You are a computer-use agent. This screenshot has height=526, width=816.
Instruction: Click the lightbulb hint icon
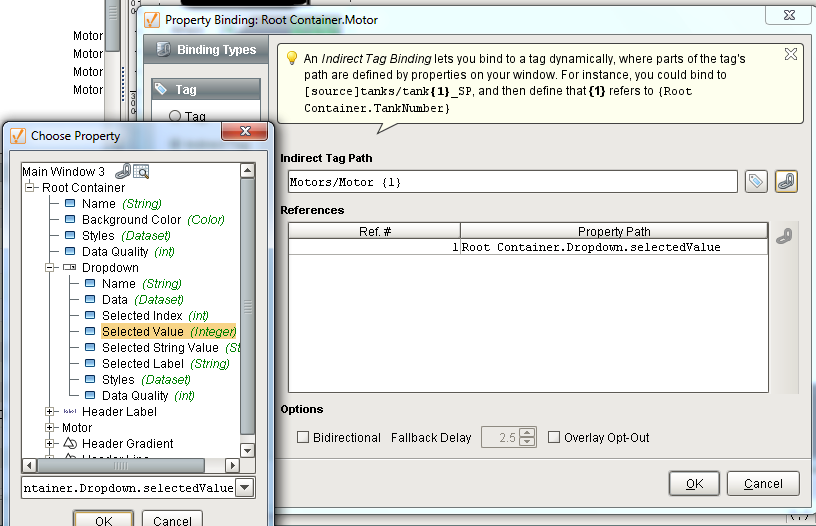tap(292, 59)
